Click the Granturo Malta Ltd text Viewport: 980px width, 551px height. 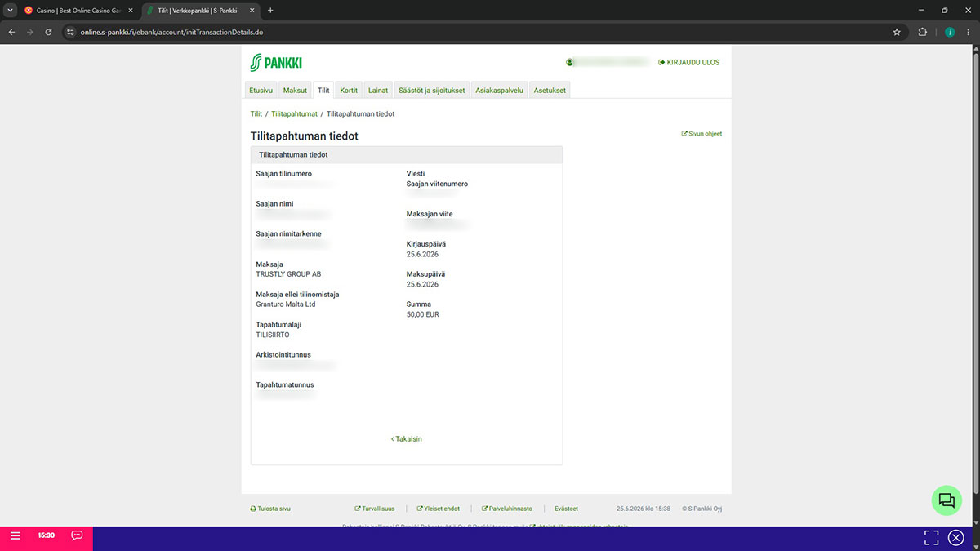pyautogui.click(x=285, y=304)
